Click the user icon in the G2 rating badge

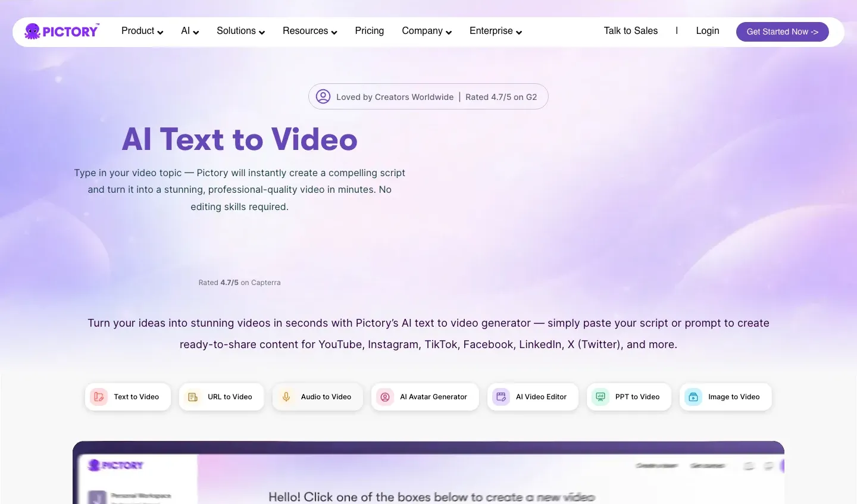[x=323, y=96]
